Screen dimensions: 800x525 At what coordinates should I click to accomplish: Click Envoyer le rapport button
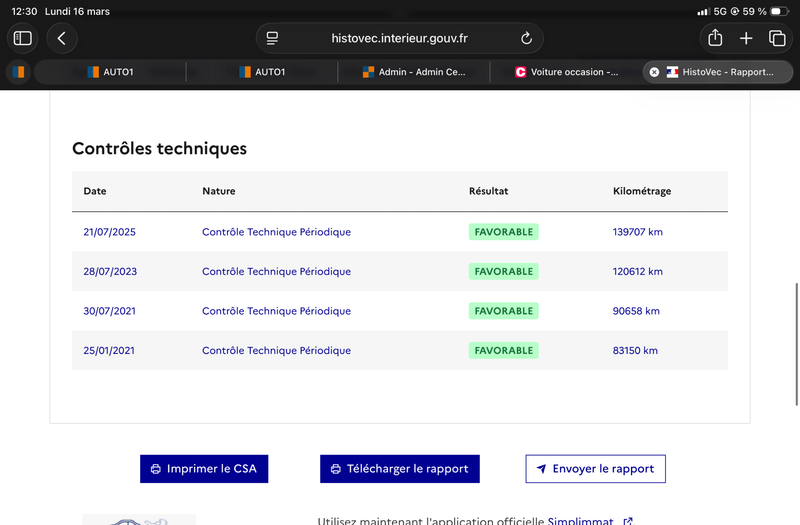tap(595, 468)
